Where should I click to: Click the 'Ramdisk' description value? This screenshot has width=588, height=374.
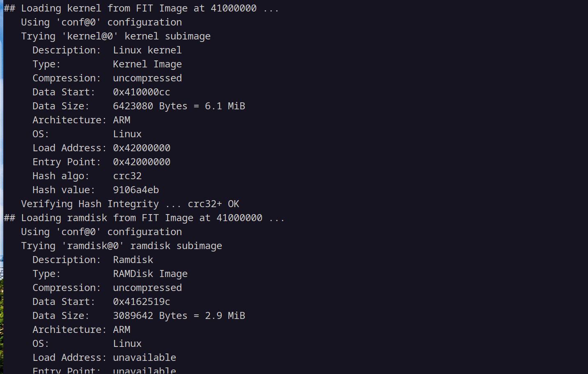[x=133, y=260]
